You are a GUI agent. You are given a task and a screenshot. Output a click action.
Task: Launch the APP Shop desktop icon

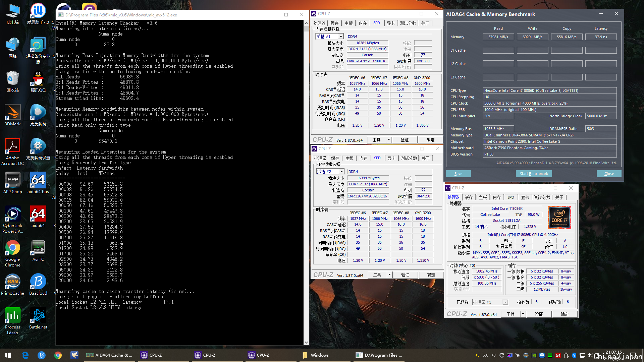(12, 183)
